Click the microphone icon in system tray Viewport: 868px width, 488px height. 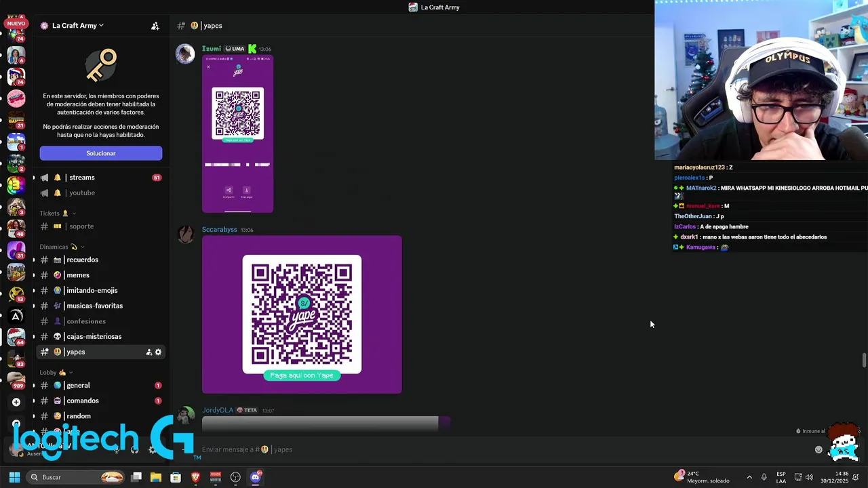(x=764, y=477)
